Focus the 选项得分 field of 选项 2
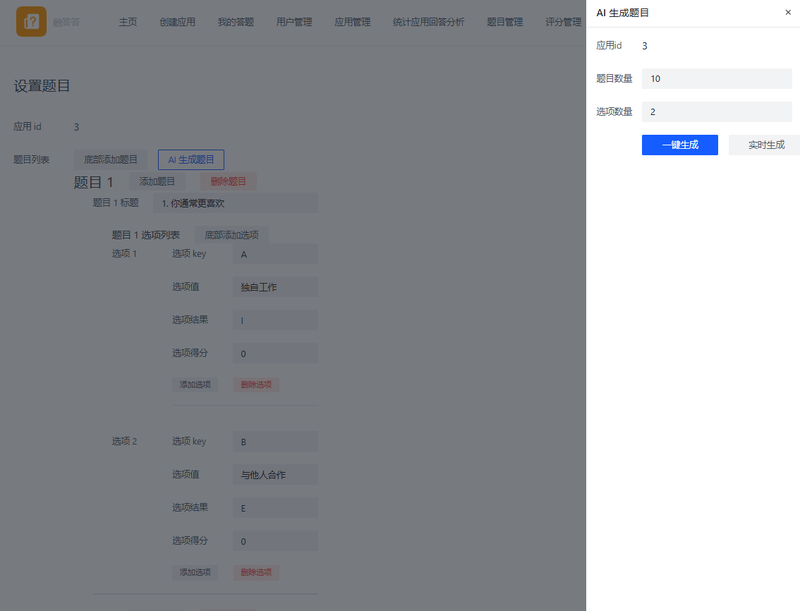 275,541
